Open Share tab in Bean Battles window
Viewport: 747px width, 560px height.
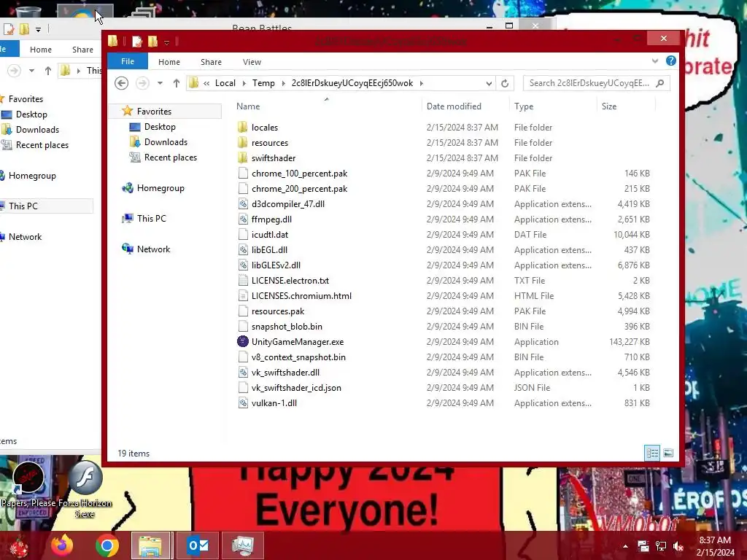coord(82,50)
